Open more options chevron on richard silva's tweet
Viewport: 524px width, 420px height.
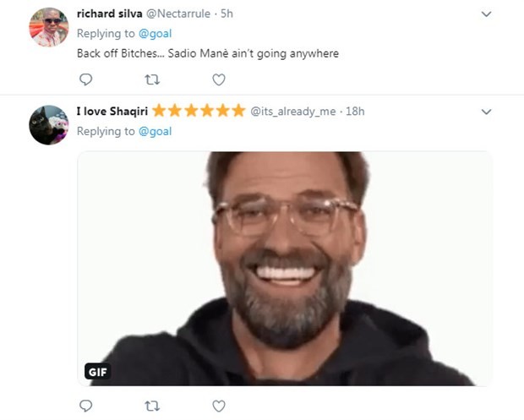tap(486, 14)
